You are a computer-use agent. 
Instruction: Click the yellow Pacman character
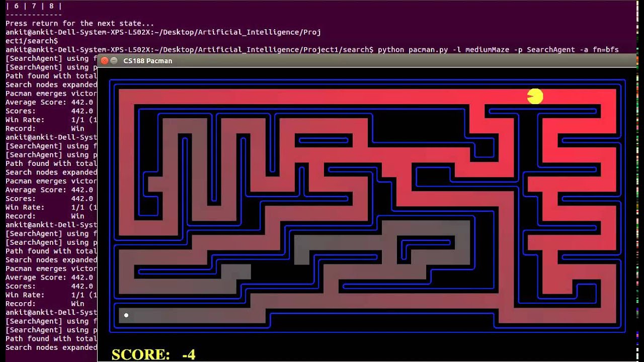(x=535, y=97)
